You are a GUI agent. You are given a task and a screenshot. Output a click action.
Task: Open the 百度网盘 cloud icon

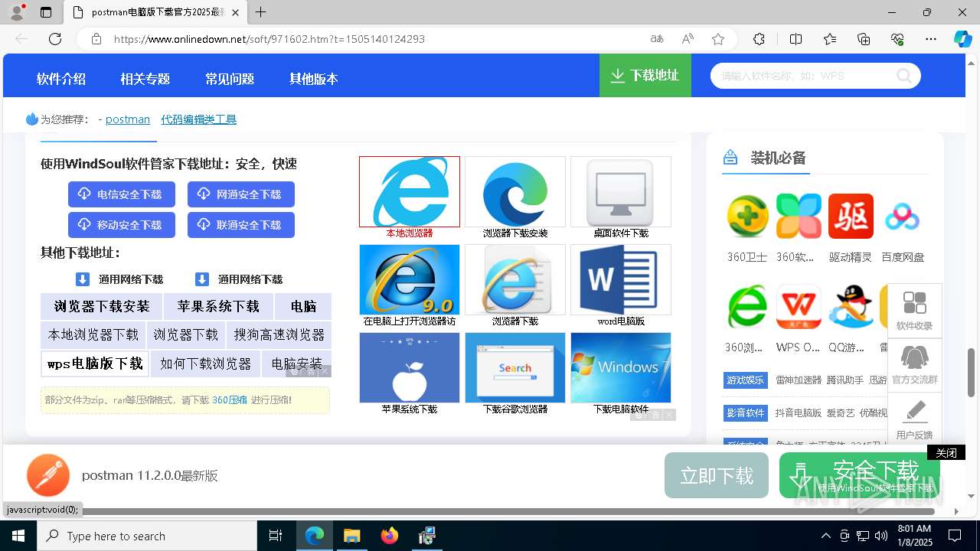(903, 217)
